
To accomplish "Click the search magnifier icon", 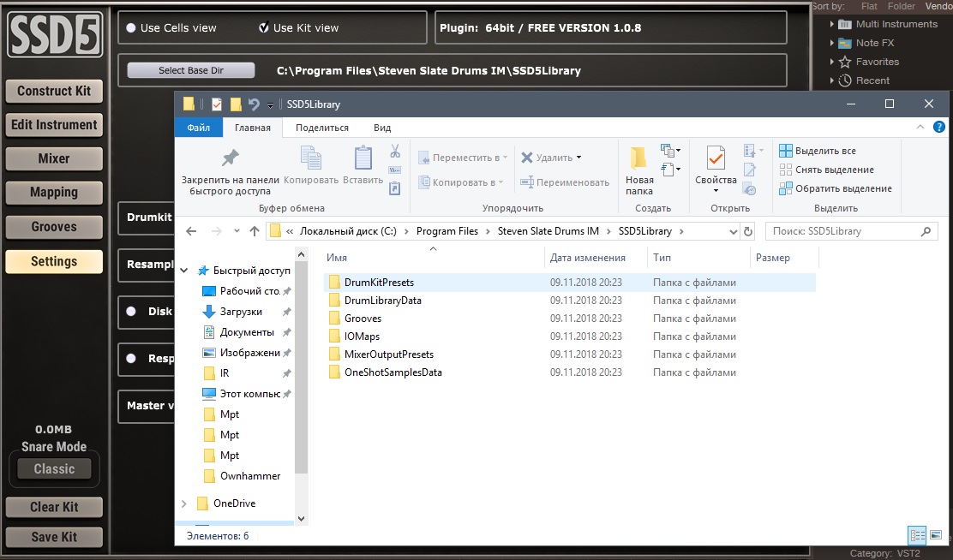I will (x=926, y=231).
